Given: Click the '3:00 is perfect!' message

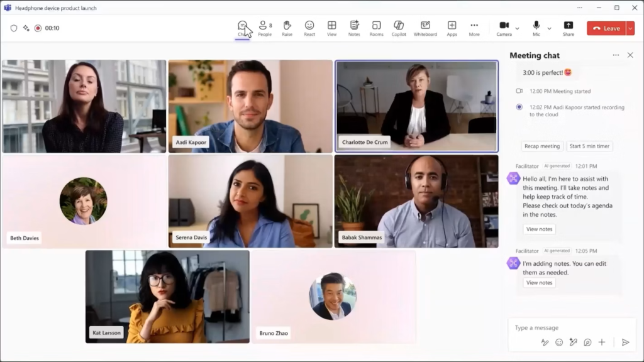Looking at the screenshot, I should tap(547, 73).
